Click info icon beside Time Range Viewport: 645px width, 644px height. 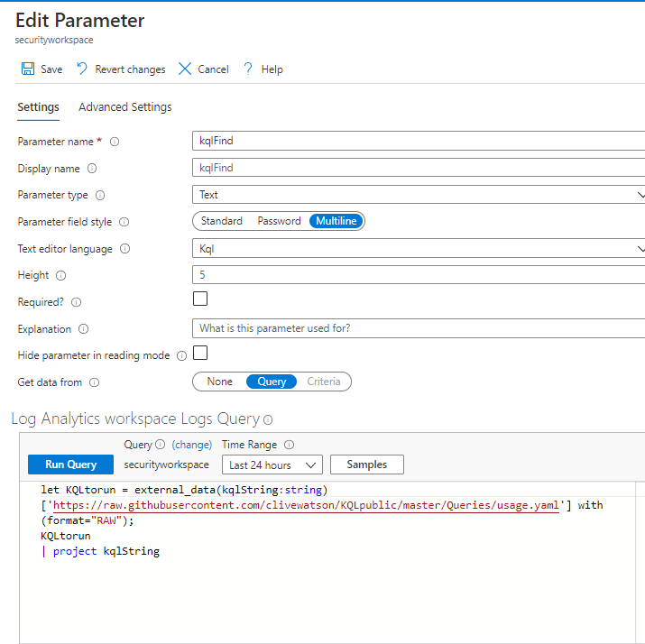(x=290, y=445)
